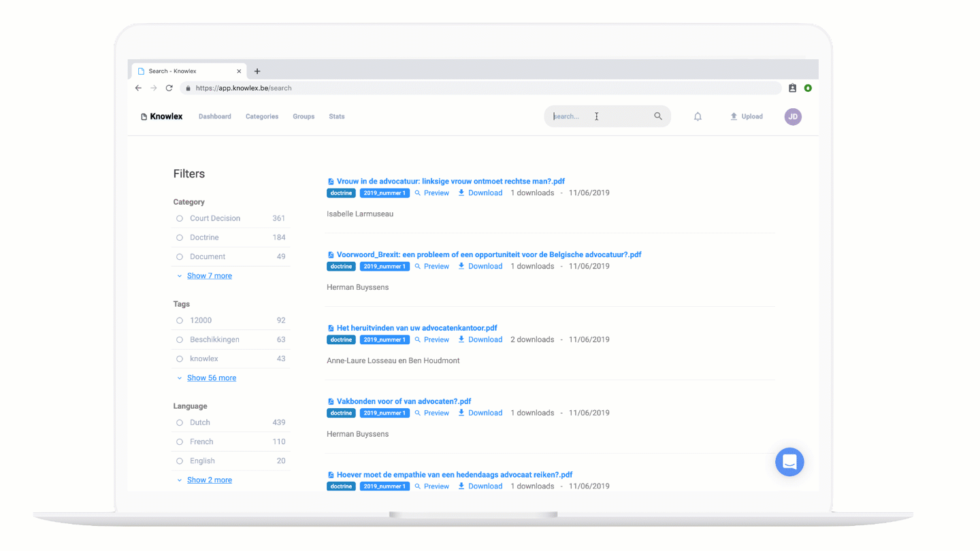980x551 pixels.
Task: Click 2019_nummer 1 tag on Voorwoord_Brexit
Action: coord(385,267)
